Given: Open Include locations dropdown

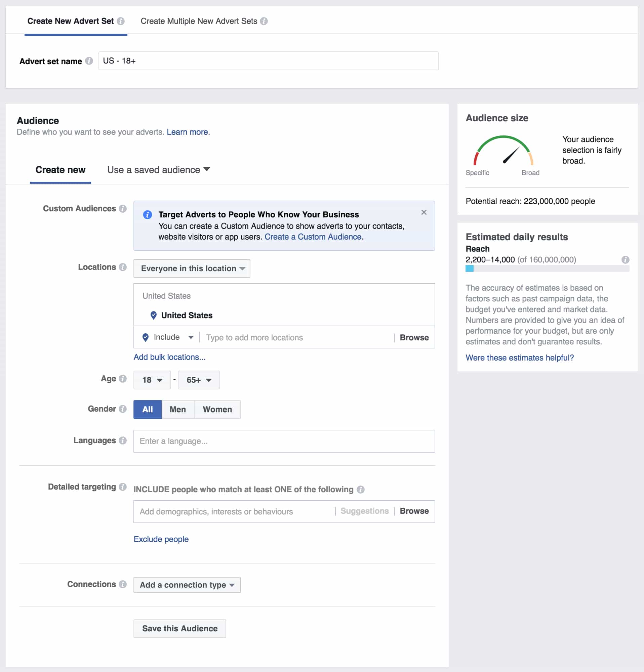Looking at the screenshot, I should tap(168, 337).
